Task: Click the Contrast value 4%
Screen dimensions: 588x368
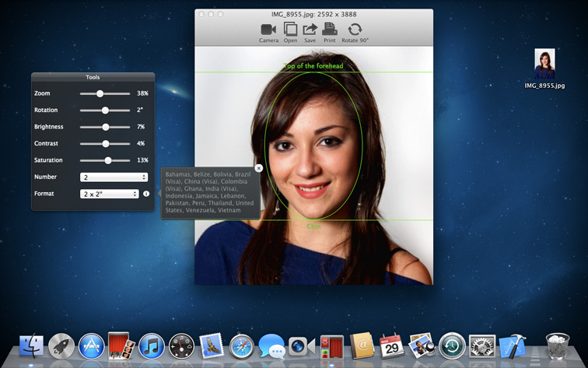Action: pyautogui.click(x=141, y=143)
